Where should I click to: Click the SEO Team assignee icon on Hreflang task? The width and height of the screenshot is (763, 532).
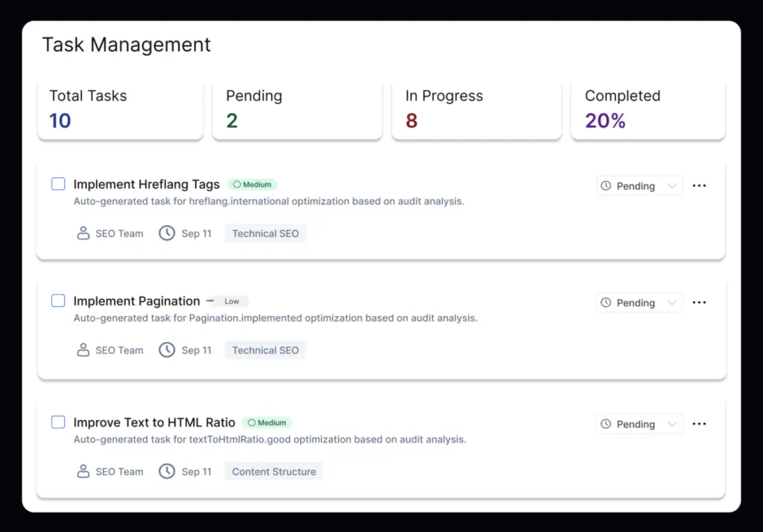click(83, 232)
